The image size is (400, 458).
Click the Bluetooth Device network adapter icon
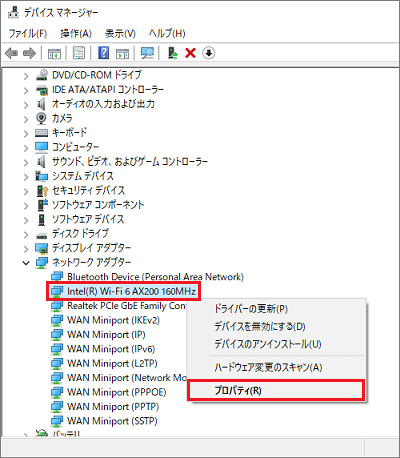tap(57, 277)
